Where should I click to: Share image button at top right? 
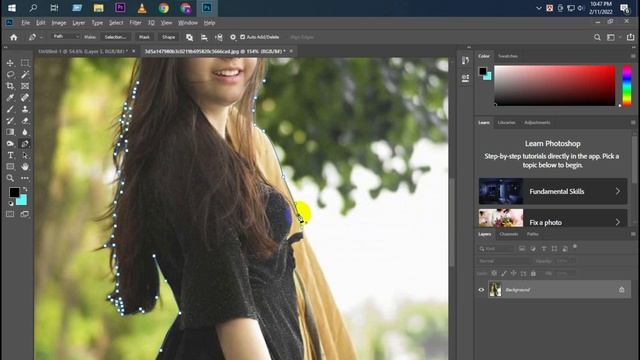pyautogui.click(x=631, y=37)
